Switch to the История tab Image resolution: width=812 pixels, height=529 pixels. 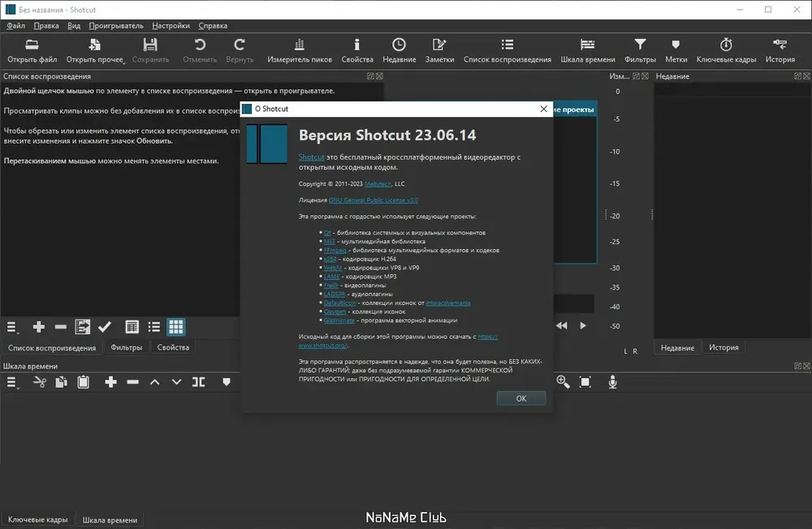tap(723, 347)
